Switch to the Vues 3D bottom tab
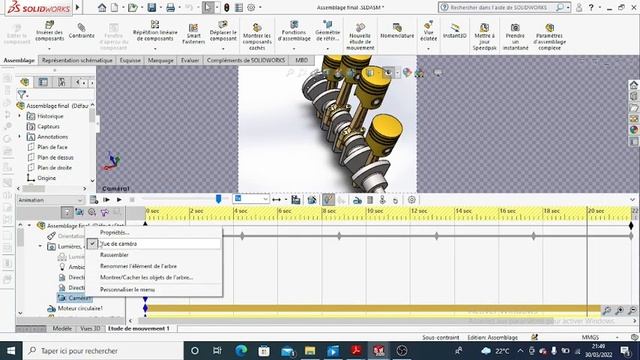 [90, 328]
